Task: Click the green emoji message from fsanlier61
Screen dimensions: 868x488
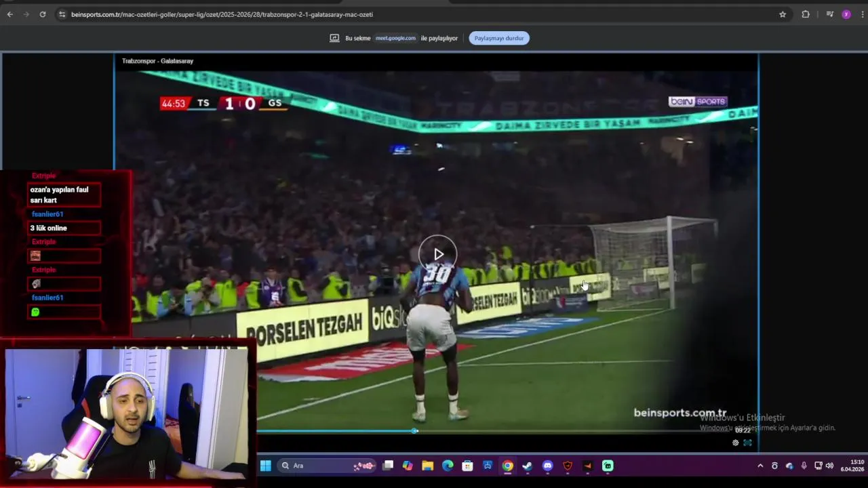Action: (64, 312)
